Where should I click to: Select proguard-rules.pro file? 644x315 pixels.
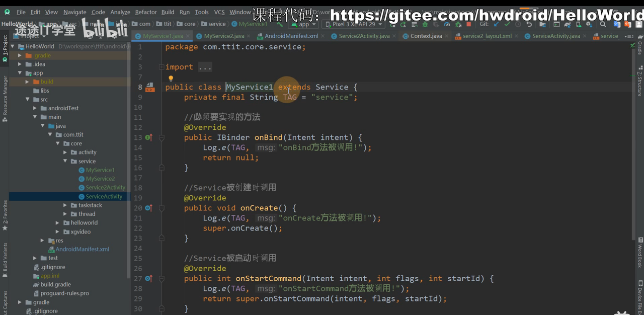(64, 293)
